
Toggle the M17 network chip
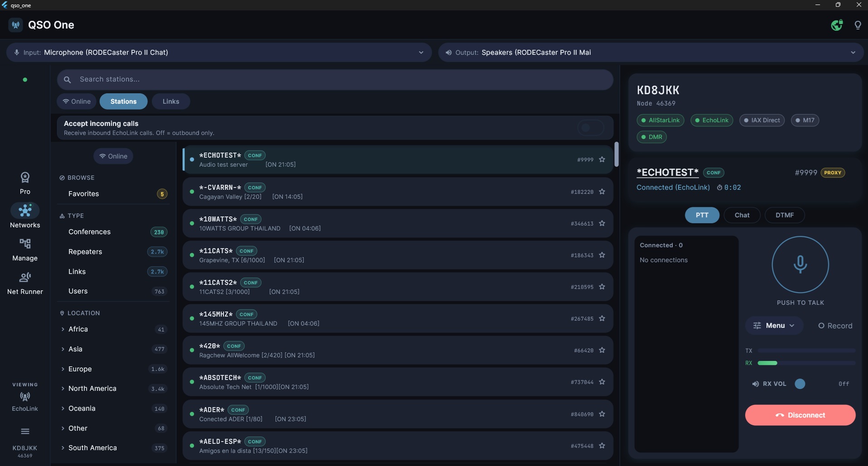coord(805,120)
